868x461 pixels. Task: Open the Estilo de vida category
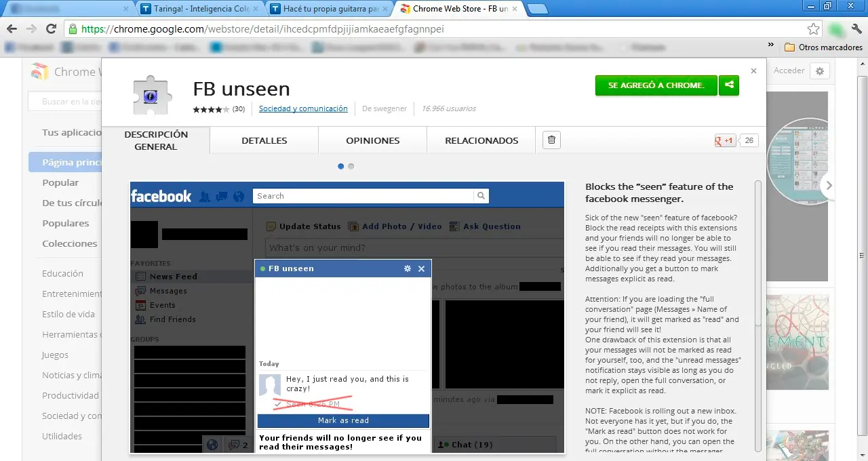[x=68, y=314]
